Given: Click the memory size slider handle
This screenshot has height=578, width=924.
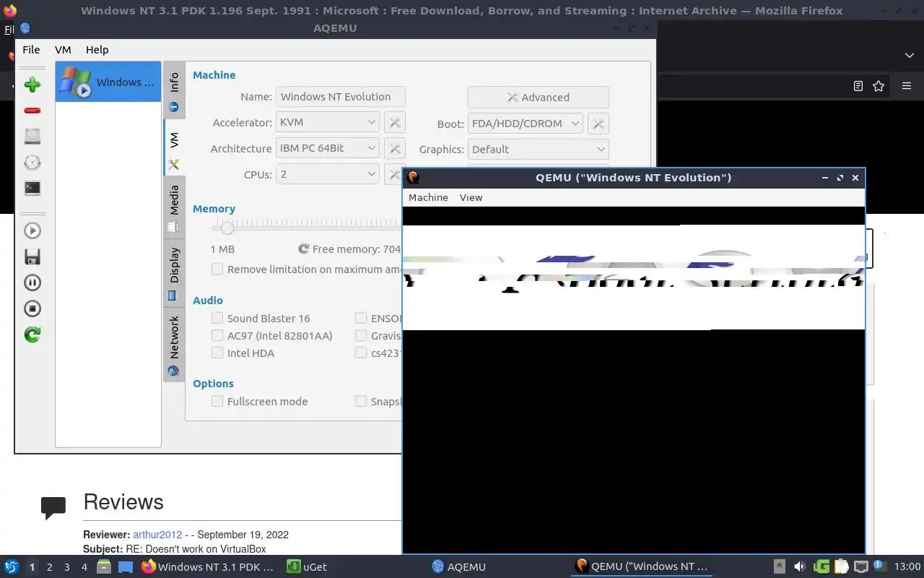Looking at the screenshot, I should (227, 228).
